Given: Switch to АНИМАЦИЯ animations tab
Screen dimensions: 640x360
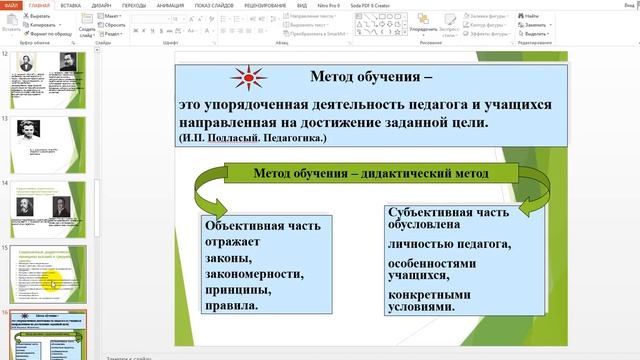Looking at the screenshot, I should pyautogui.click(x=170, y=6).
